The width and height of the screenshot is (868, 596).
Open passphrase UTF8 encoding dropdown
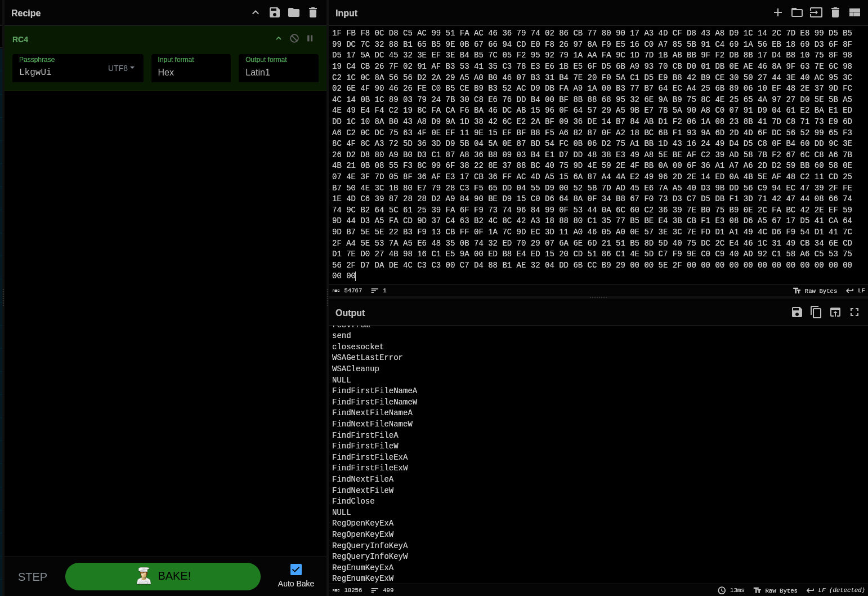(122, 68)
